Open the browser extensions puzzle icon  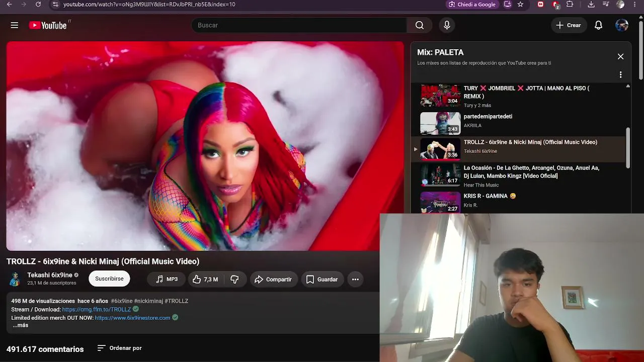pyautogui.click(x=570, y=5)
